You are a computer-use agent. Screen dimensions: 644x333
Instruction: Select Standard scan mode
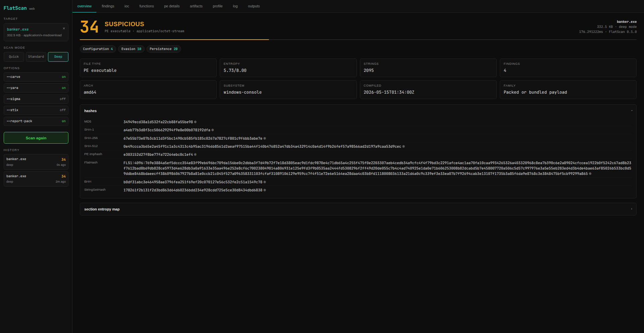(36, 57)
